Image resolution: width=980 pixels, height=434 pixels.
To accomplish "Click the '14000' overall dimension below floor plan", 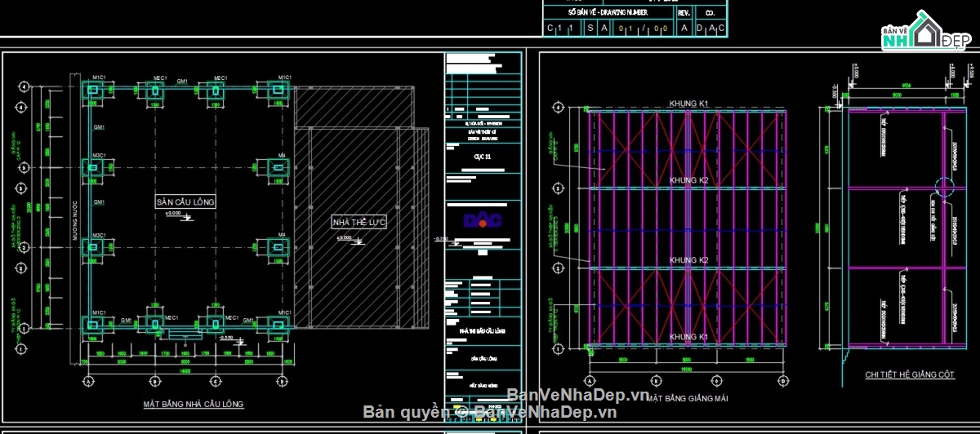I will (x=185, y=370).
